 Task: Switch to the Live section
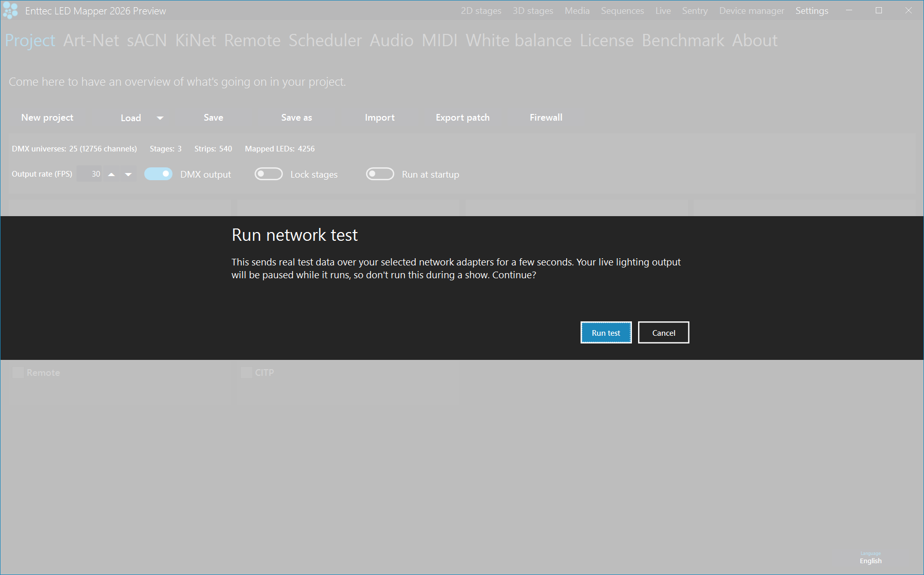coord(663,11)
